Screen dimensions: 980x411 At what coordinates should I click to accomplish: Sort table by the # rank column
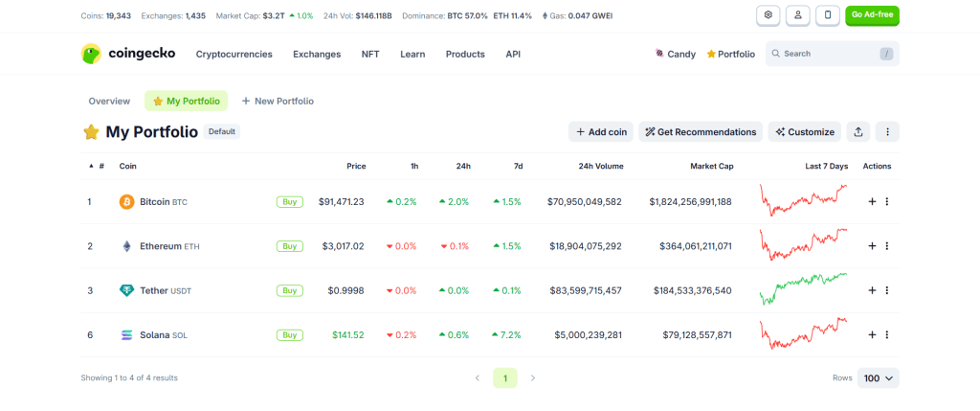click(97, 167)
